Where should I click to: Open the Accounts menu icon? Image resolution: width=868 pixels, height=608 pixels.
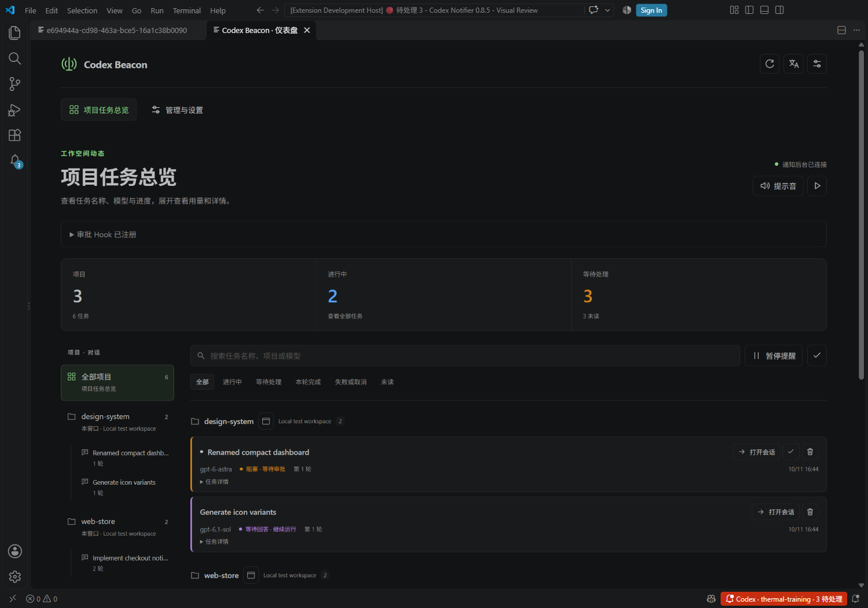click(15, 551)
